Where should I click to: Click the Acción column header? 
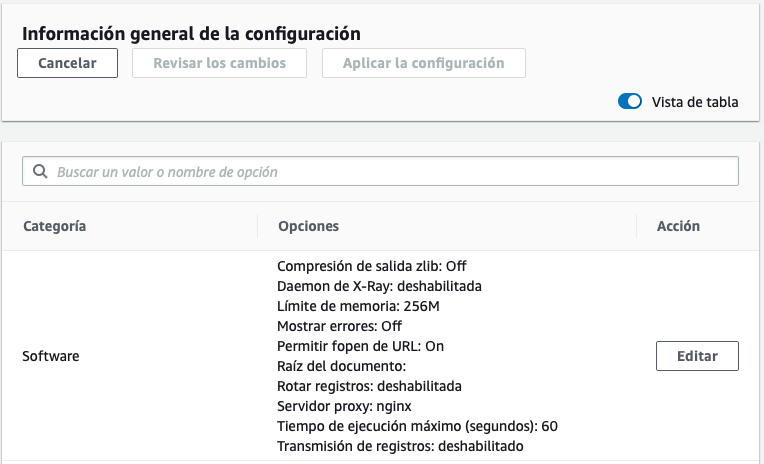pos(678,226)
